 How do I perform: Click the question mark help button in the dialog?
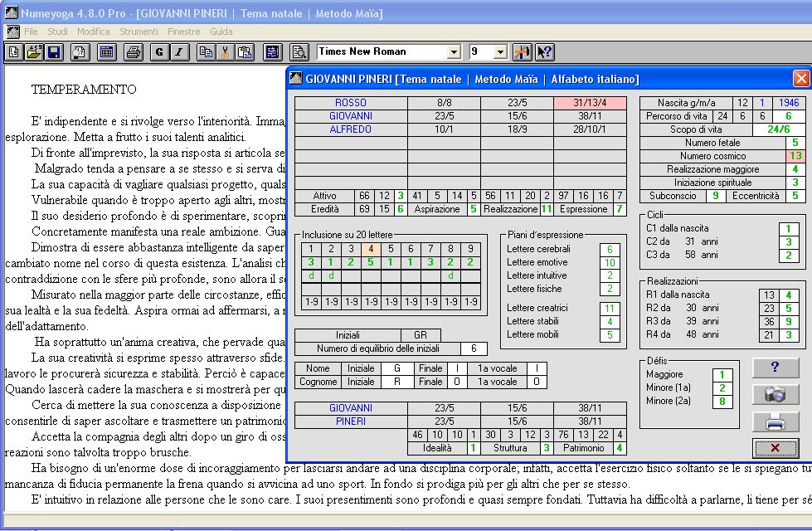tap(776, 368)
